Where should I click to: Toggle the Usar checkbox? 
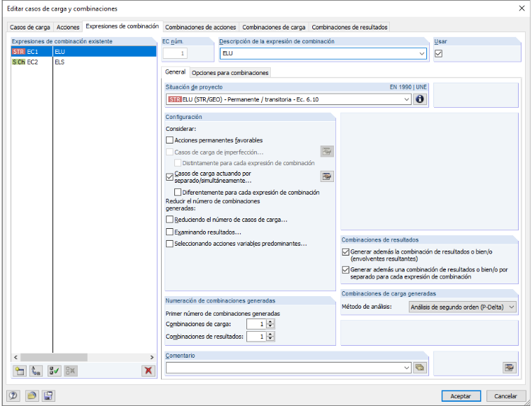tap(438, 54)
